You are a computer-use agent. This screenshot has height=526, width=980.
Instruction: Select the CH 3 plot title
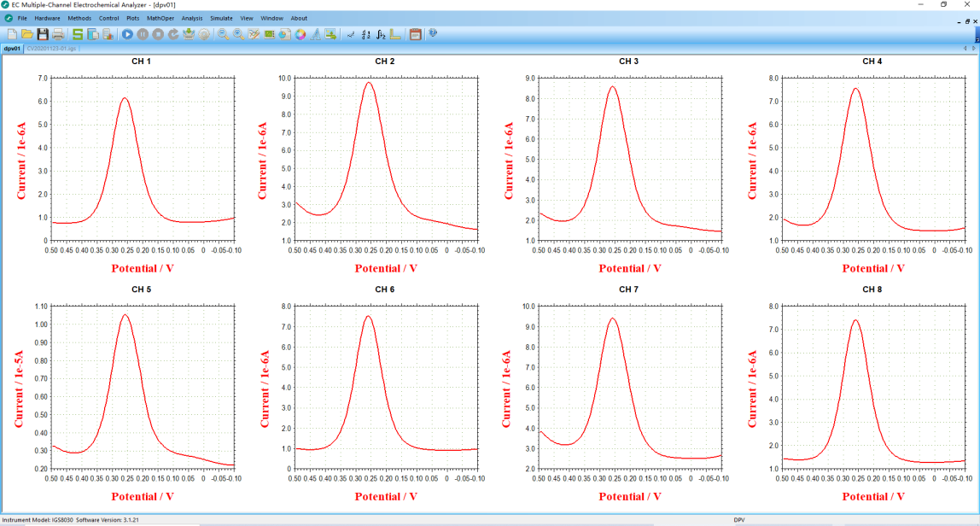pyautogui.click(x=629, y=61)
